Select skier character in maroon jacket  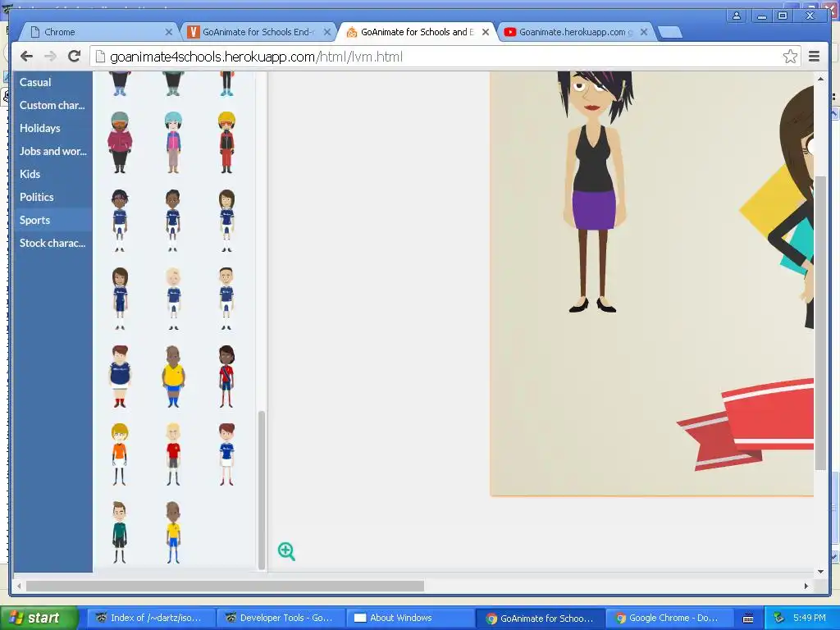tap(120, 143)
